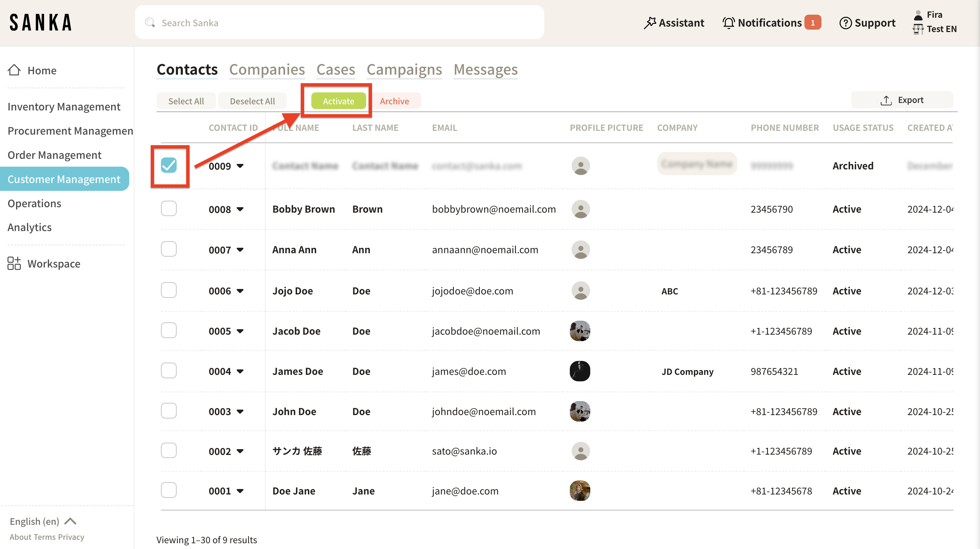The height and width of the screenshot is (549, 980).
Task: Click the Home house icon
Action: [x=14, y=70]
